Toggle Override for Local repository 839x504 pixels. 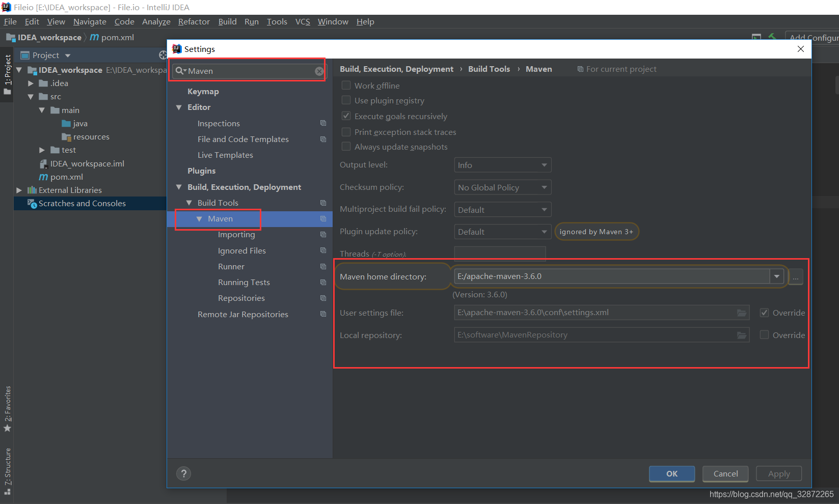[764, 334]
